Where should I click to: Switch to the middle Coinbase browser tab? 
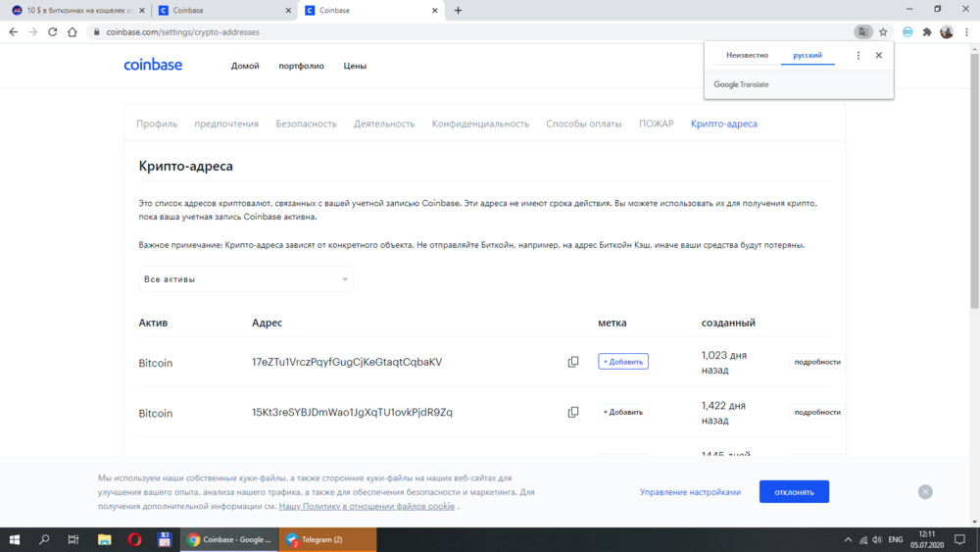[223, 11]
